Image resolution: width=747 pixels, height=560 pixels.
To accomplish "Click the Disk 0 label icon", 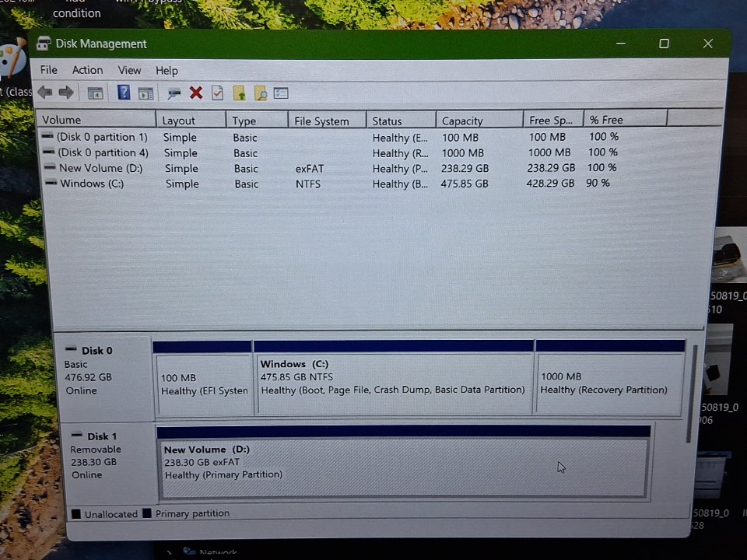I will click(x=71, y=349).
